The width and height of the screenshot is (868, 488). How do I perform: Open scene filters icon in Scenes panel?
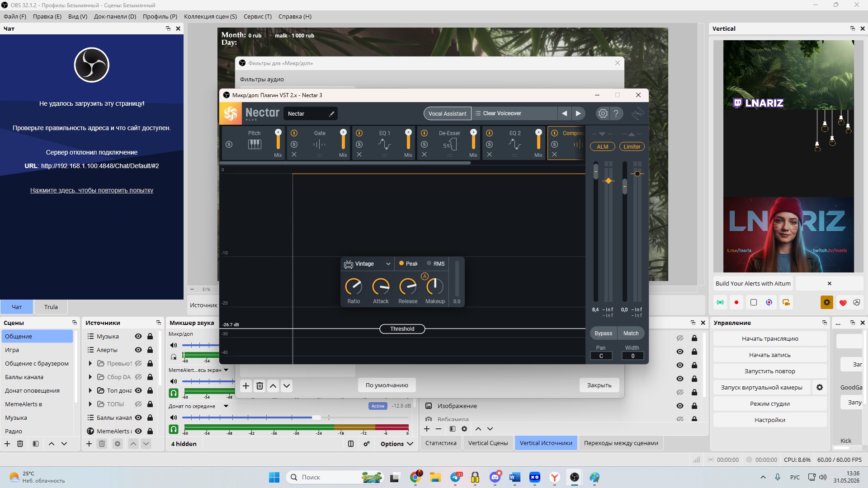[x=36, y=444]
